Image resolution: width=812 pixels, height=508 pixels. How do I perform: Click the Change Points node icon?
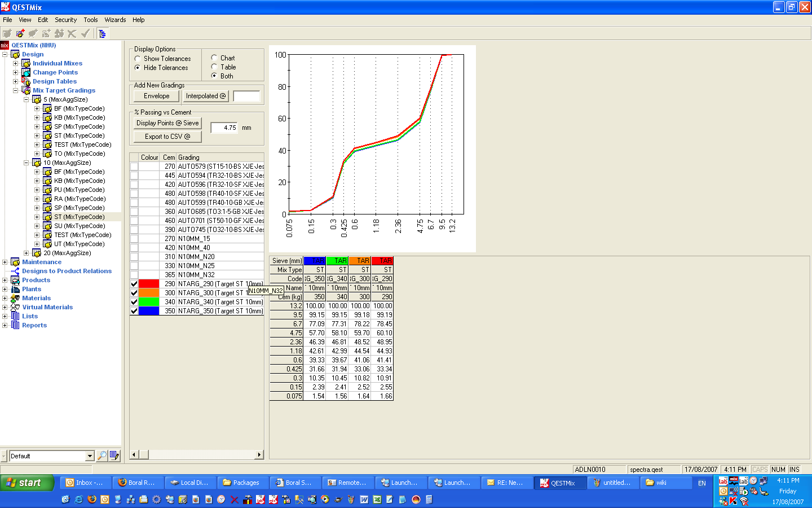pos(26,72)
